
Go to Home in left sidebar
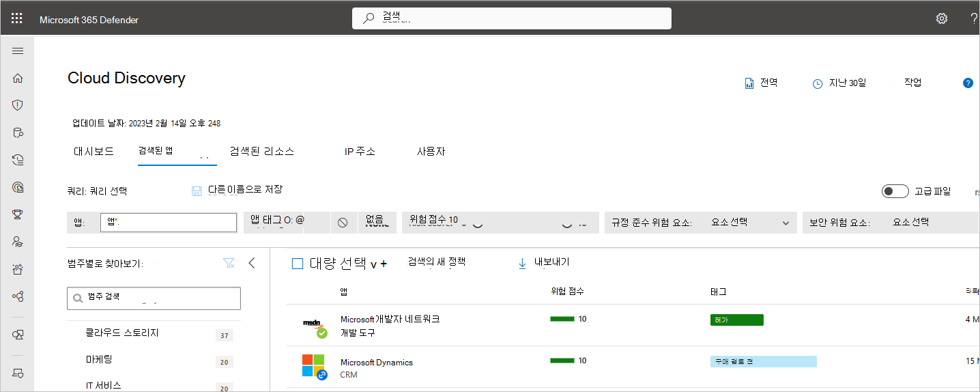click(18, 79)
